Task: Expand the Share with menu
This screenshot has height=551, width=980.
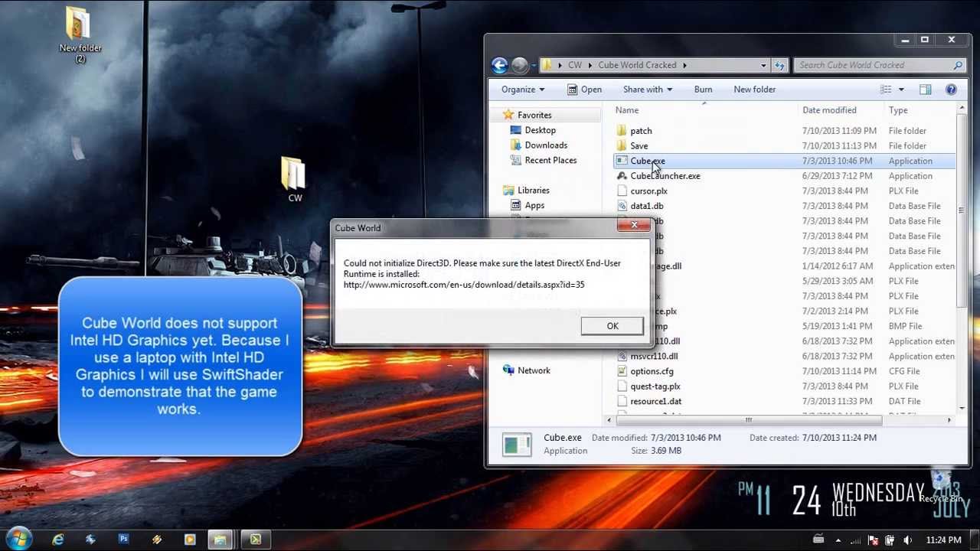Action: pos(648,90)
